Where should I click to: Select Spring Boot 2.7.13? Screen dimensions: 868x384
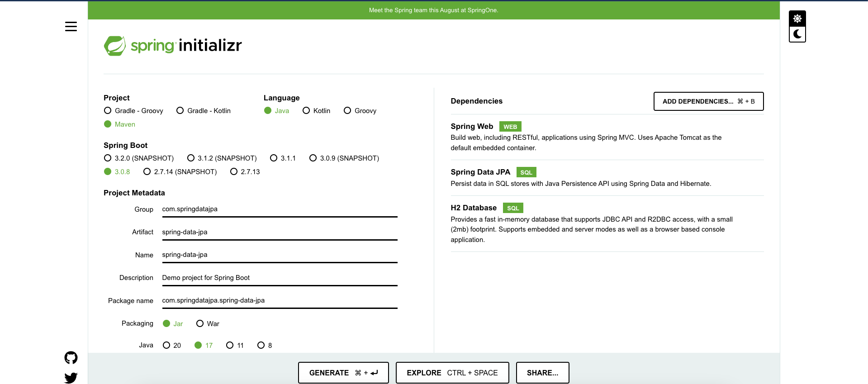(245, 172)
